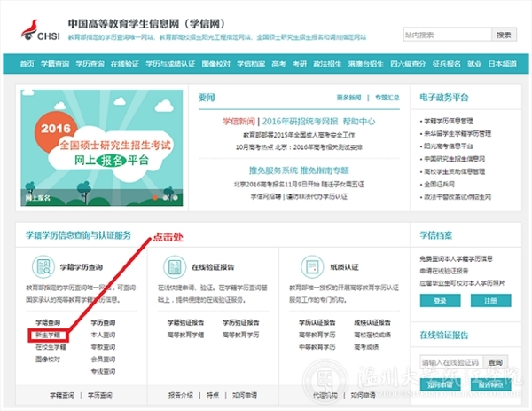Click the 2016 研究生招生考试 banner image
The width and height of the screenshot is (532, 411).
point(102,147)
